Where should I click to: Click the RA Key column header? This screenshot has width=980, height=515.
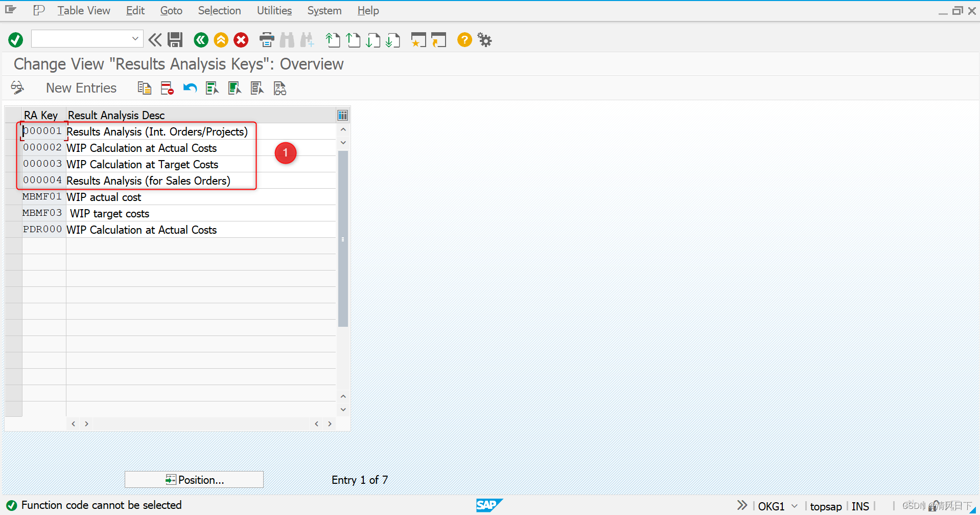click(x=44, y=115)
